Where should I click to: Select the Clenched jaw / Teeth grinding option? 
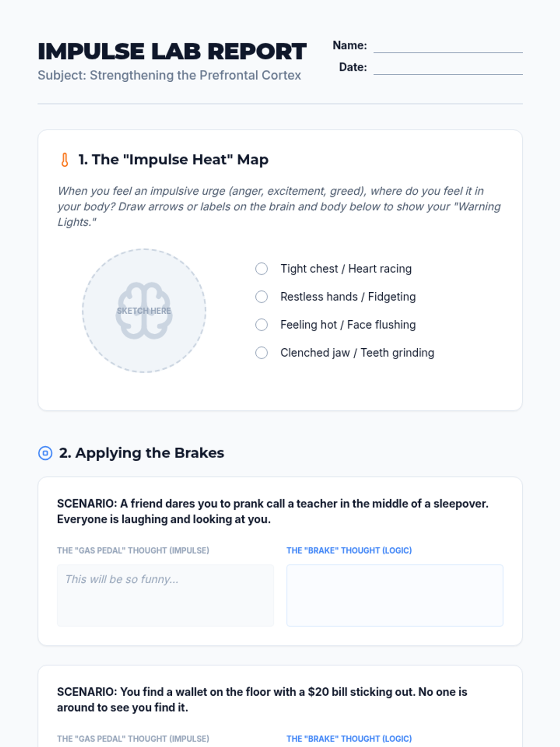coord(261,353)
